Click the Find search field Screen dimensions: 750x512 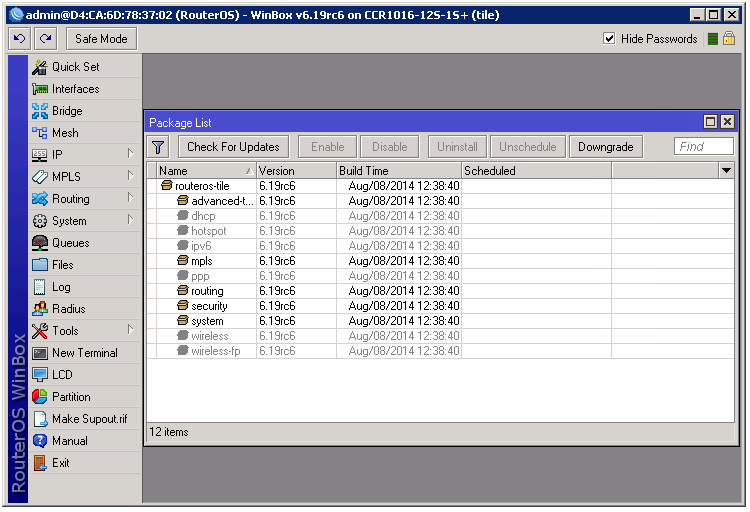coord(704,146)
